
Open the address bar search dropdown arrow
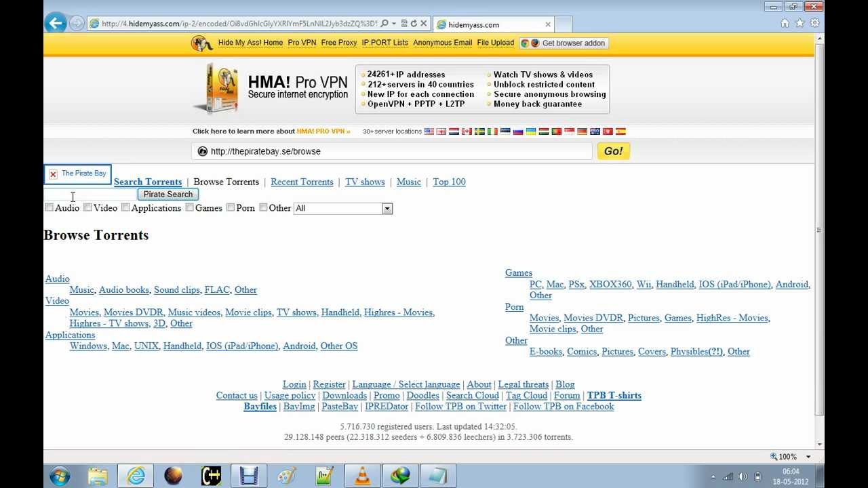(x=394, y=23)
